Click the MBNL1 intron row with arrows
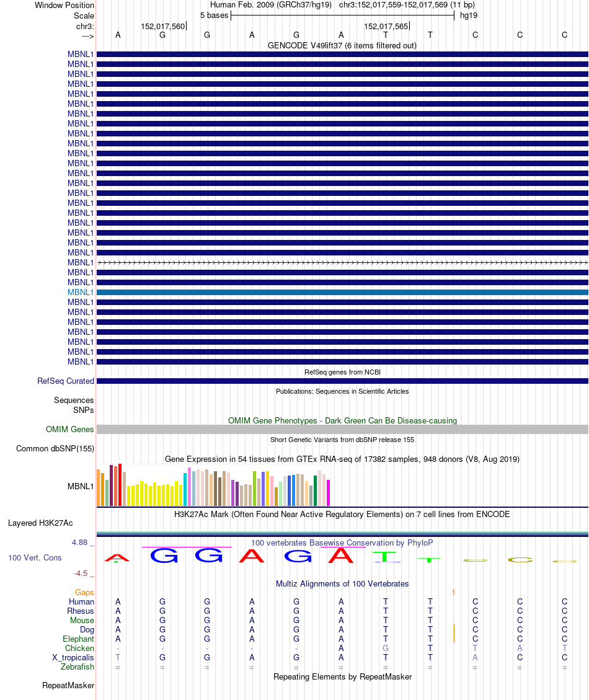589x700 pixels. pos(342,262)
